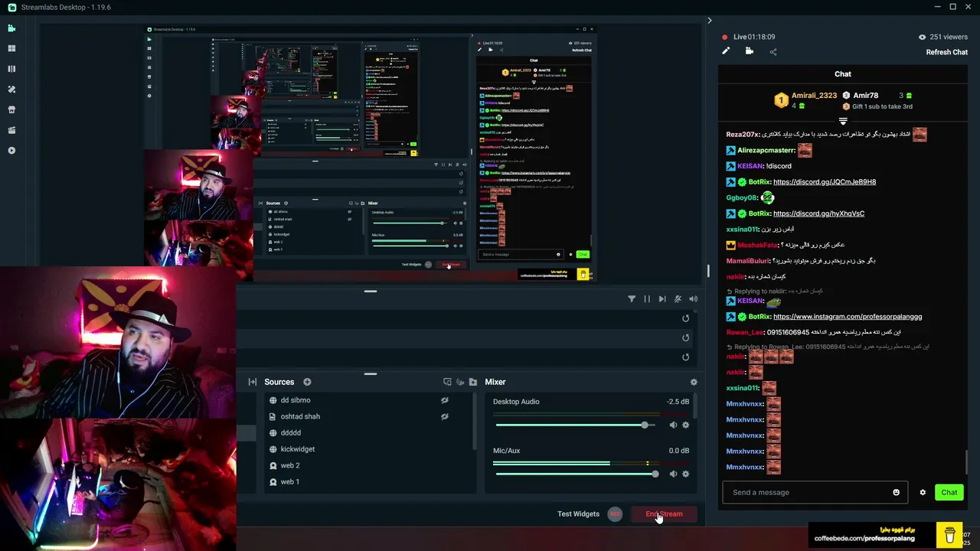
Task: Adjust the Desktop Audio volume slider
Action: click(x=575, y=425)
